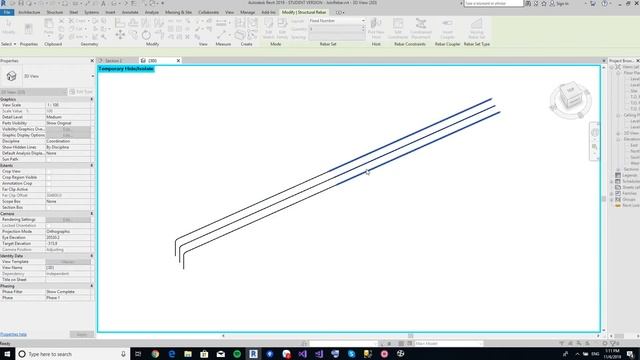Screen dimensions: 640x360
Task: Open the Properties help link
Action: [13, 334]
